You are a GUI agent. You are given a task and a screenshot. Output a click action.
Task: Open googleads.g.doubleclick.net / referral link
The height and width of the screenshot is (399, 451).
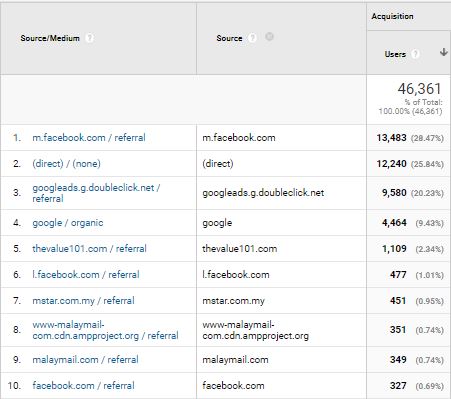click(96, 193)
